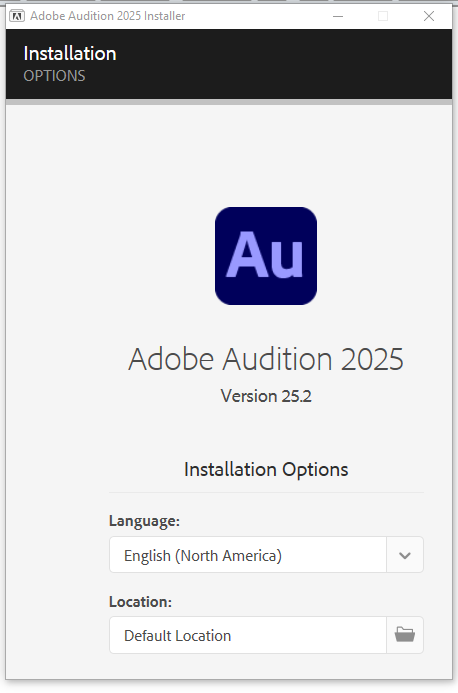The width and height of the screenshot is (458, 693).
Task: Click the grey progress strip under header
Action: [x=229, y=102]
